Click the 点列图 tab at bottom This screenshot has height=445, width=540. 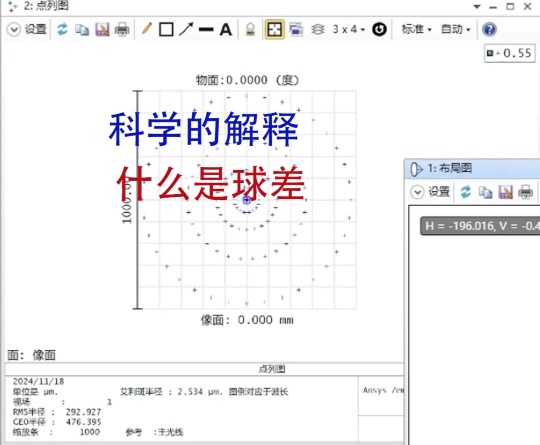(x=272, y=369)
